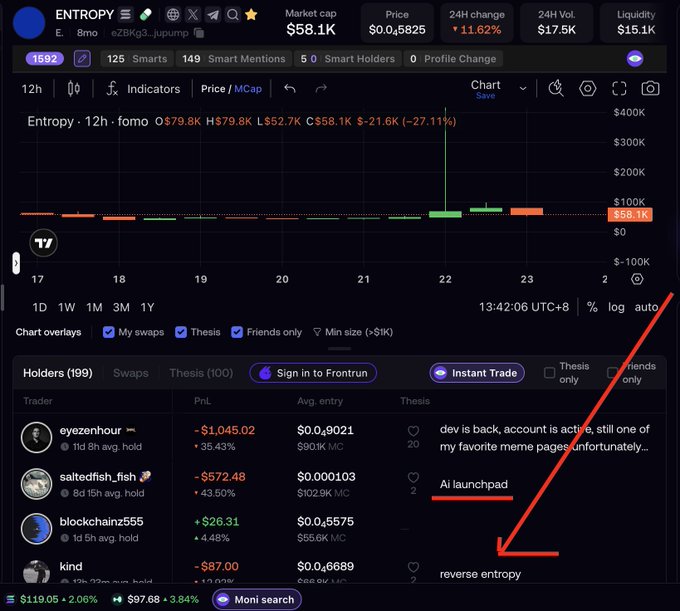Uncheck the Friends only overlay checkbox

coord(237,332)
